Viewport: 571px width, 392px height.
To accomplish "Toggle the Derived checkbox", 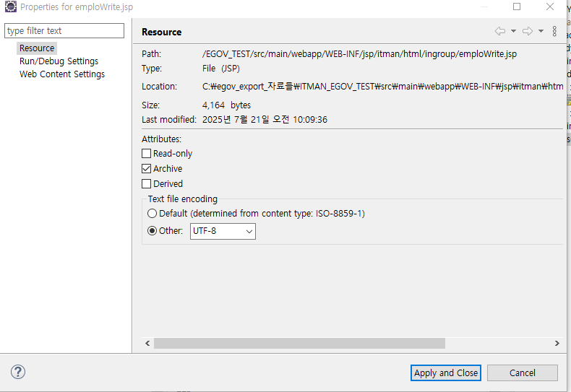I will [147, 184].
